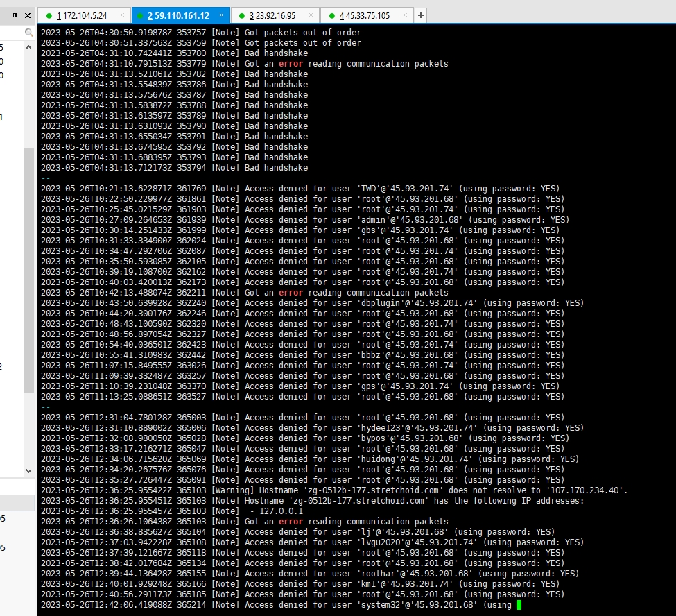
Task: Click the side panel vertical scrollbar thumb
Action: coord(28,271)
